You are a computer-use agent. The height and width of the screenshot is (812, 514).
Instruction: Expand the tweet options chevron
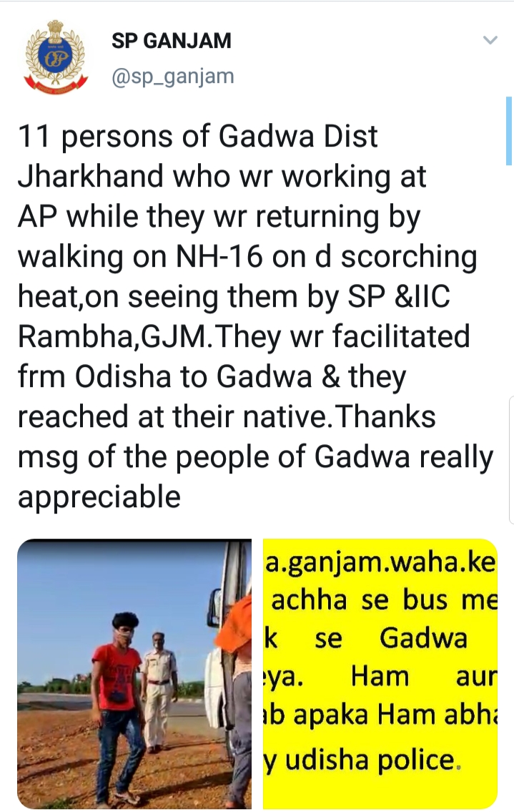click(x=490, y=40)
